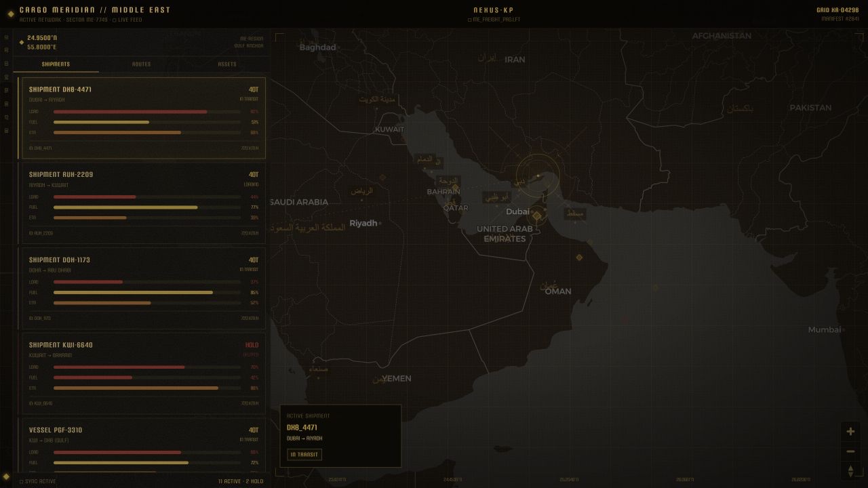Switch to the Shipments tab
This screenshot has height=488, width=868.
point(56,64)
